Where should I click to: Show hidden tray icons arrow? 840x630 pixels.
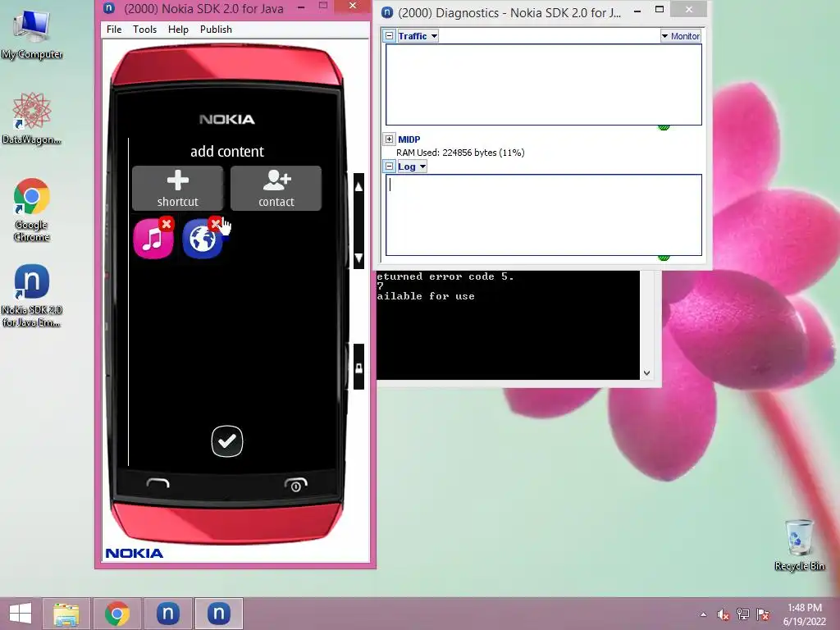click(x=703, y=614)
